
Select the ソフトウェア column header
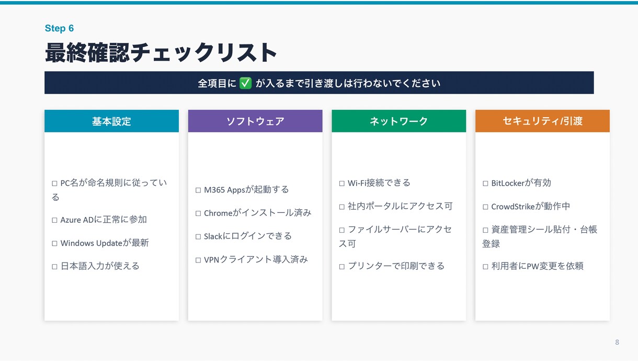pos(255,121)
